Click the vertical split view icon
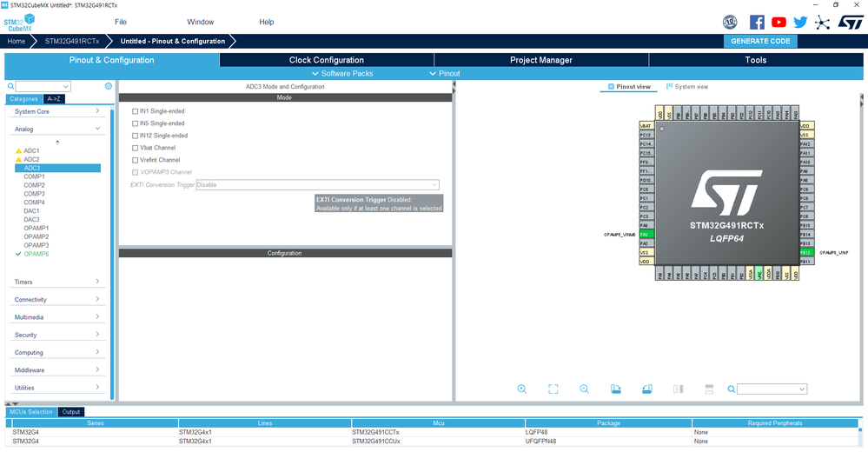The width and height of the screenshot is (868, 452). pos(678,389)
